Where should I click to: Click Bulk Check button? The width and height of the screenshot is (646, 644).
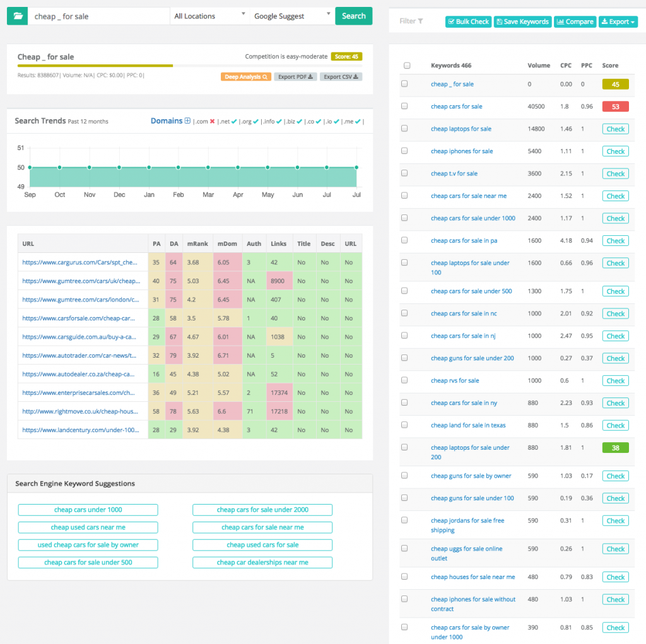coord(469,21)
